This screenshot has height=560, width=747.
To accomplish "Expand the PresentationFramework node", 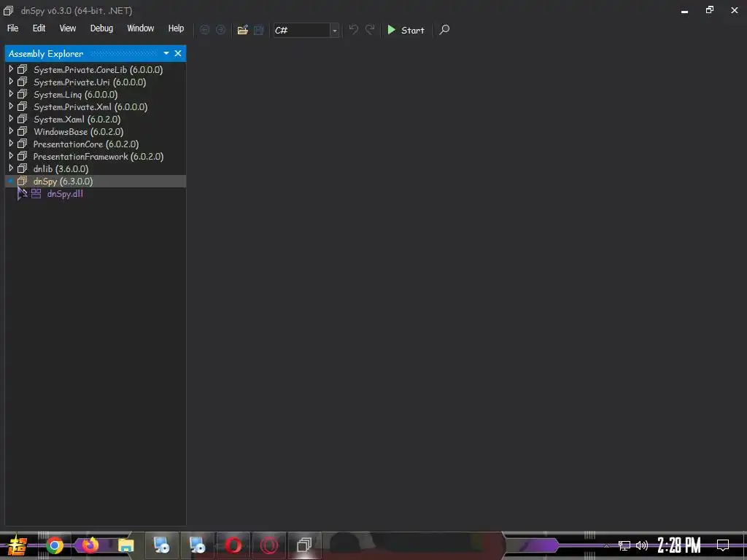I will coord(11,156).
